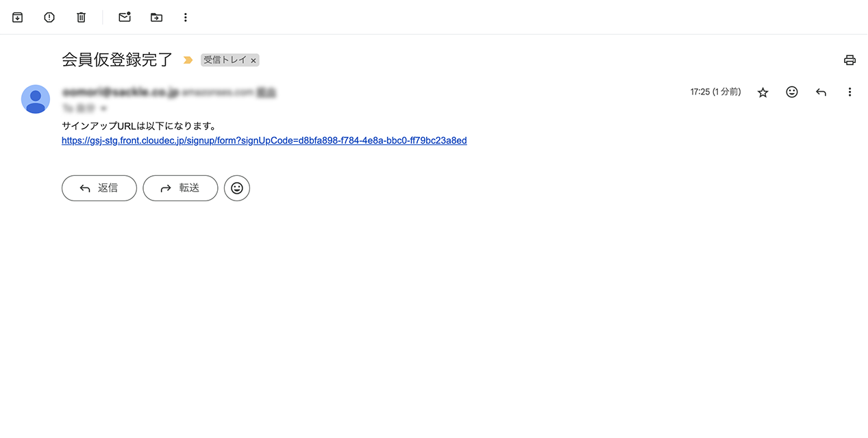The height and width of the screenshot is (438, 868).
Task: Click the 返信 button
Action: pos(99,188)
